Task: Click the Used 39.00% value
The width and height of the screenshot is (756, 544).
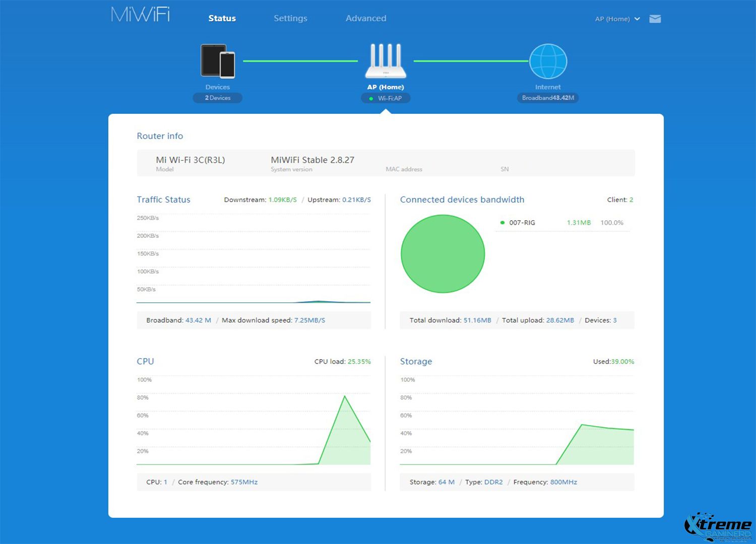Action: pos(622,362)
